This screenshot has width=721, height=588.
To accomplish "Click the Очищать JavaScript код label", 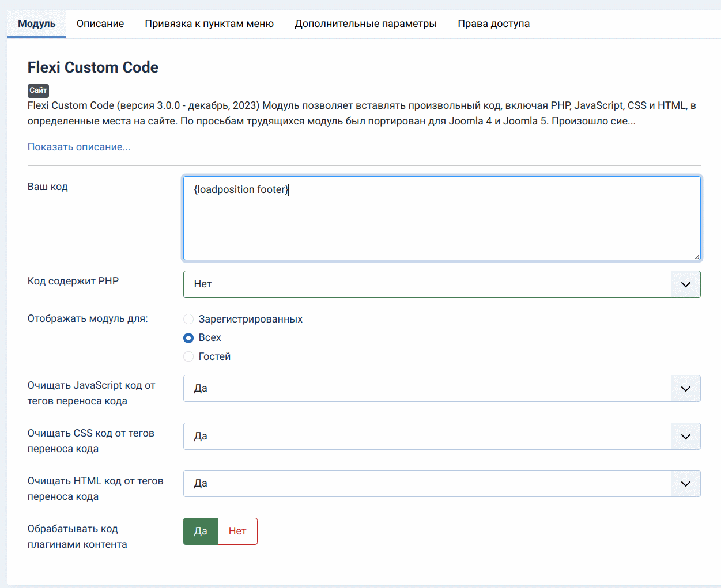I will [92, 393].
